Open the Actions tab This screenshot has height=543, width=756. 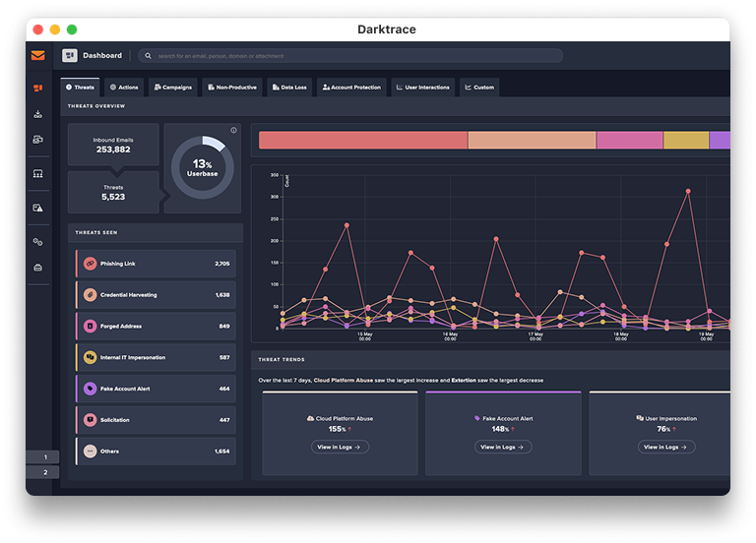coord(124,88)
